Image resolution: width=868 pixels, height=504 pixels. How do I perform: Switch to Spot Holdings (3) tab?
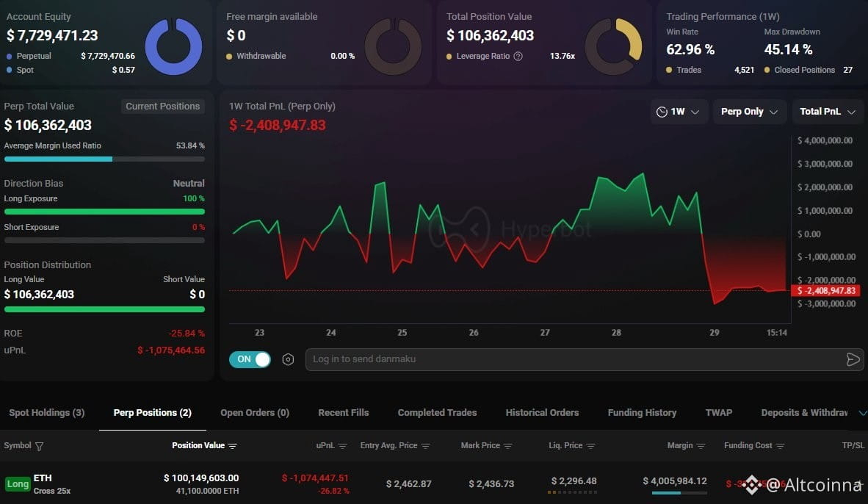click(47, 413)
